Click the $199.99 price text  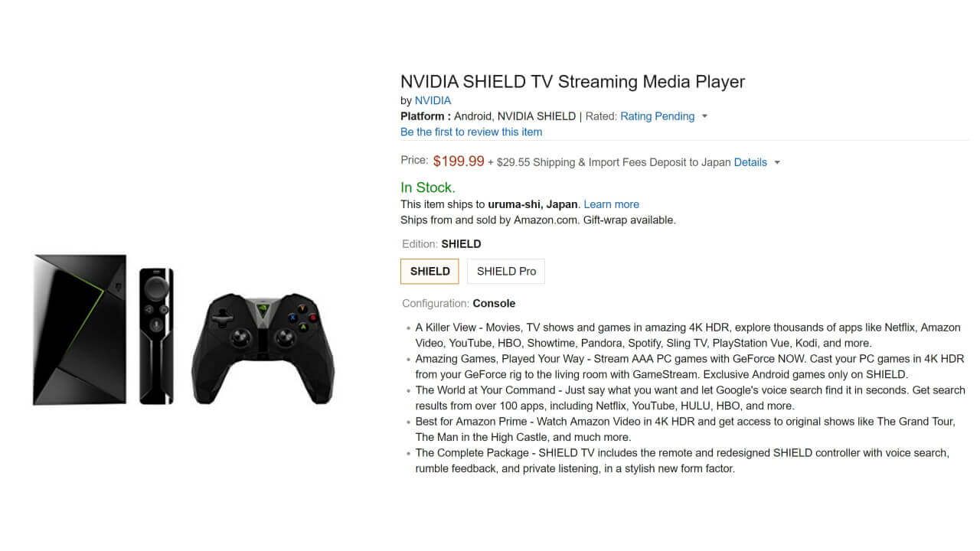click(x=459, y=161)
